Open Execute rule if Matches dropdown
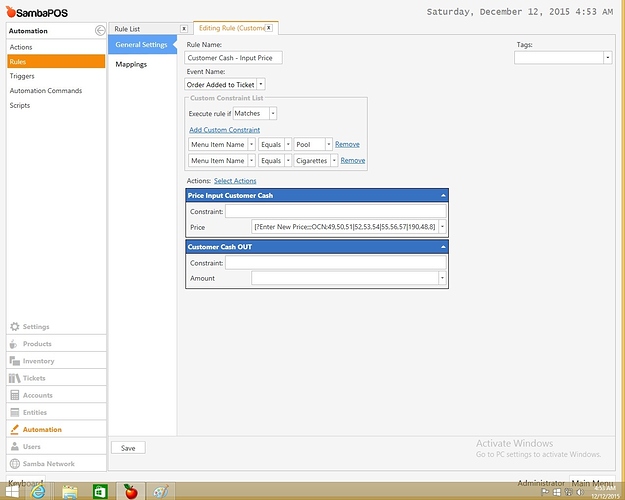 (273, 114)
